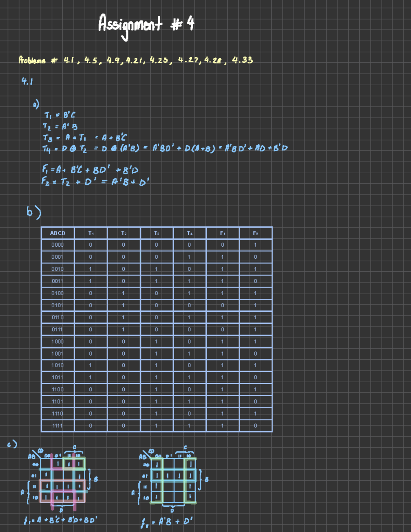Select the "0011" row label
411x532 pixels.
click(58, 281)
